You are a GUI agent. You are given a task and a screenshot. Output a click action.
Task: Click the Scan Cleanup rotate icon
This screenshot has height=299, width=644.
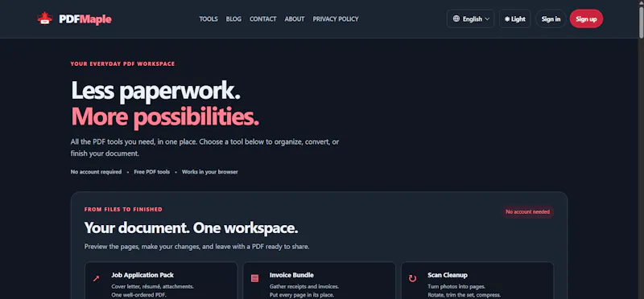(412, 278)
